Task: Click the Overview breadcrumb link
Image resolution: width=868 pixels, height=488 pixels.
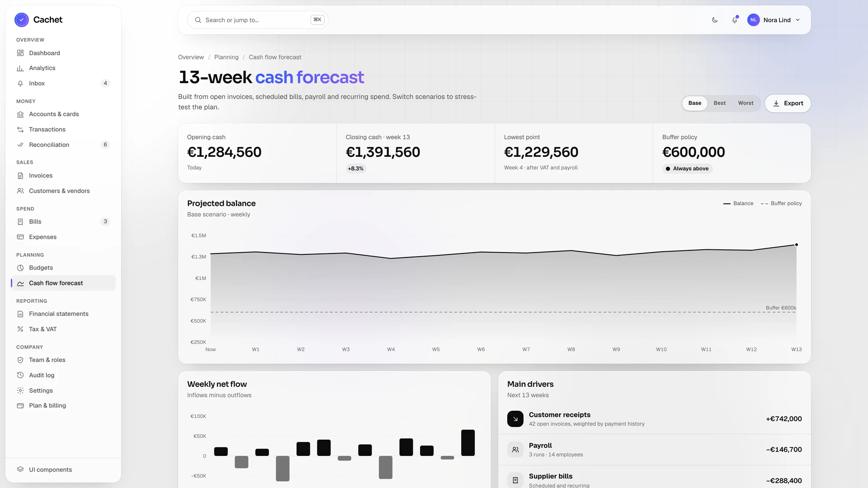Action: click(x=191, y=57)
